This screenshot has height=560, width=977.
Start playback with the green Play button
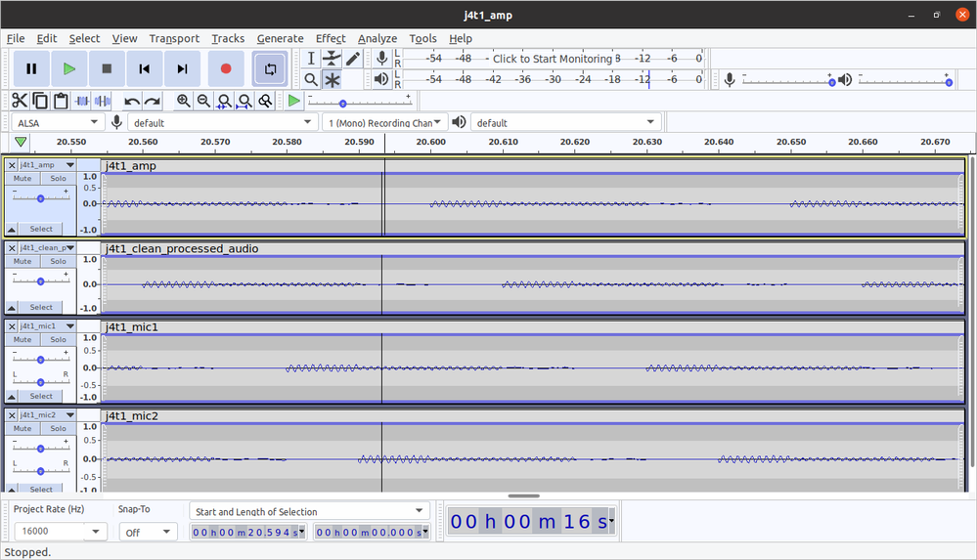69,68
